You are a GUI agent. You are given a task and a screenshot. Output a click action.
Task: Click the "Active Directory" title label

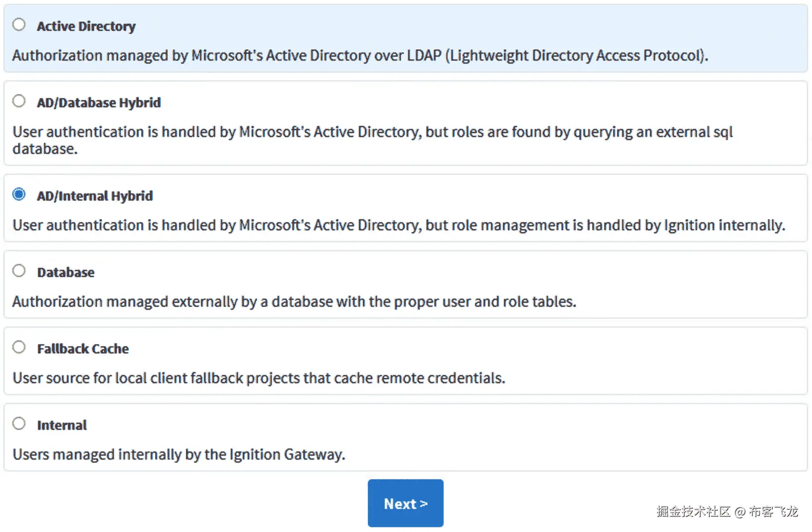(86, 26)
